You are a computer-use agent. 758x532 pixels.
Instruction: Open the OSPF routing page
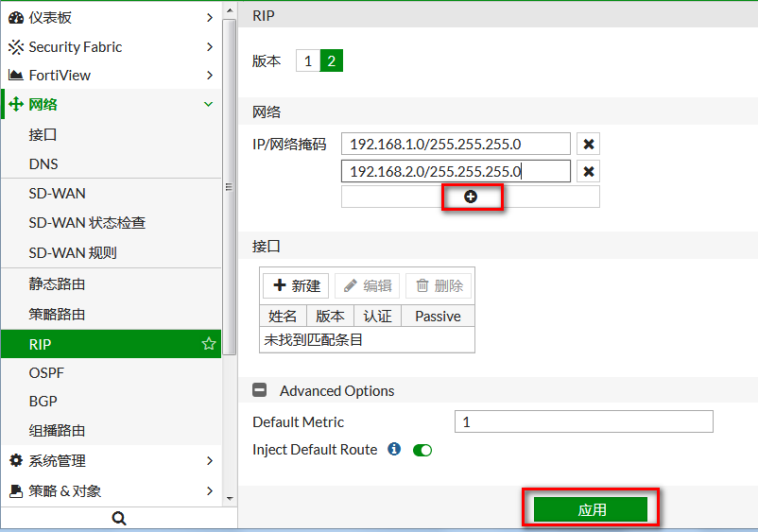[46, 372]
